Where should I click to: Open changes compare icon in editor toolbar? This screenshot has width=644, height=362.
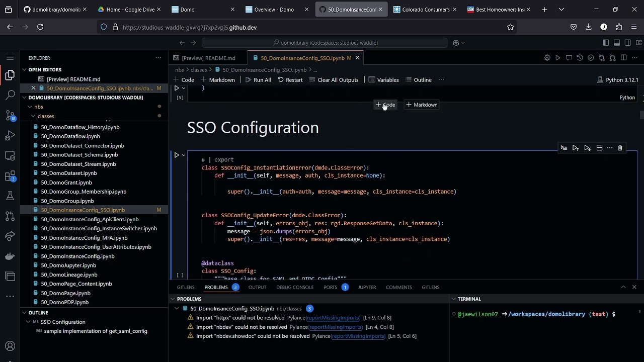pos(602,58)
